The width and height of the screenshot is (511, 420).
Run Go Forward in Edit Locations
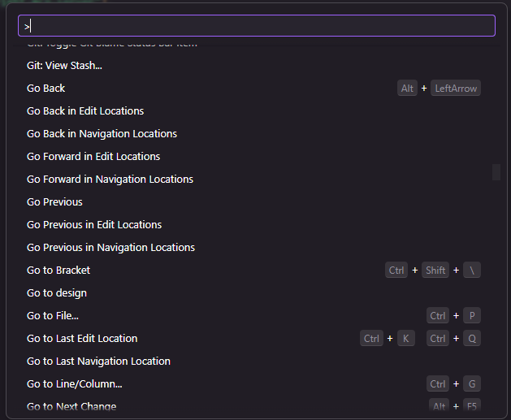tap(93, 156)
